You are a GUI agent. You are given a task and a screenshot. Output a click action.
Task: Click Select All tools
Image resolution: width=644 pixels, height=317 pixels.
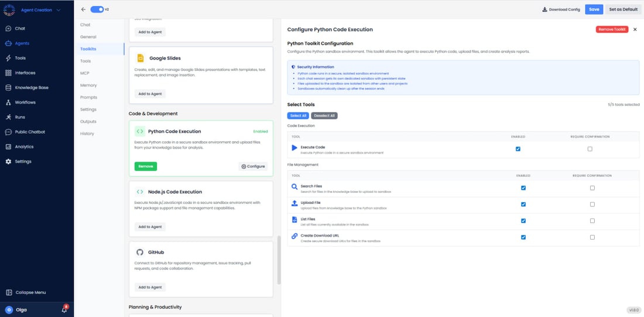(298, 116)
